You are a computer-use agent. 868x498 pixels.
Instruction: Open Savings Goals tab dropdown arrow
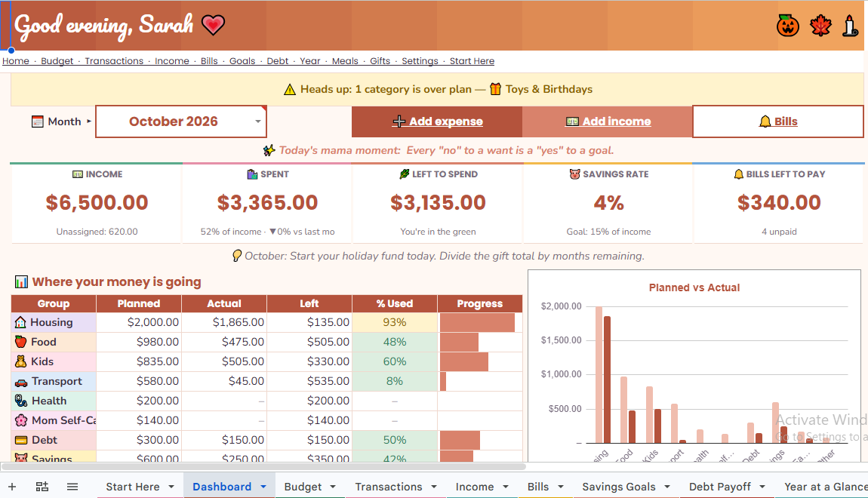click(667, 487)
